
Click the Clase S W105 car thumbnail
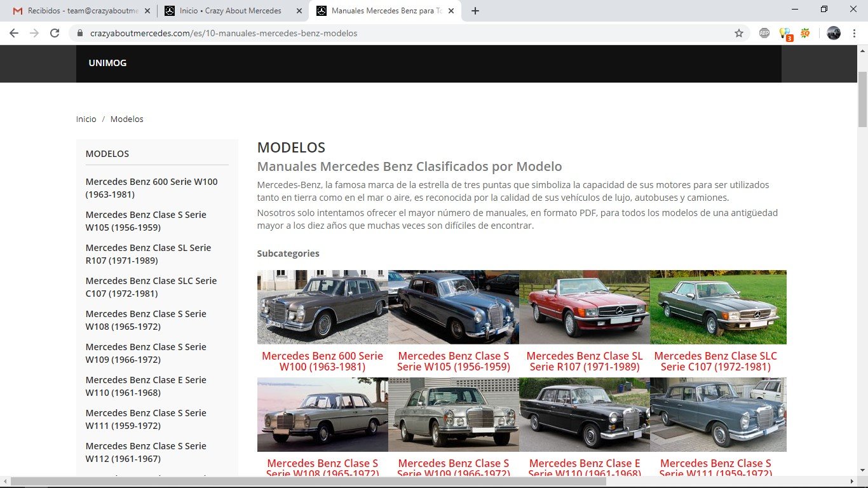[x=454, y=307]
